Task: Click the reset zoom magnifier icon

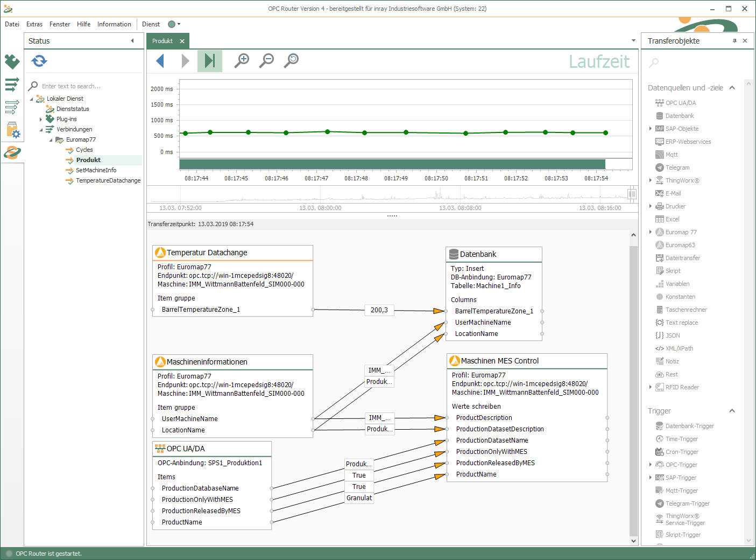Action: [291, 60]
